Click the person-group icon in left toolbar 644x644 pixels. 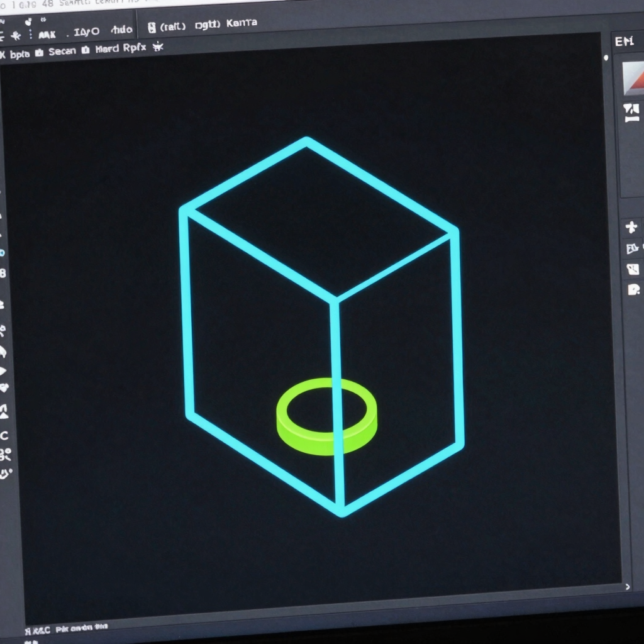[x=5, y=454]
